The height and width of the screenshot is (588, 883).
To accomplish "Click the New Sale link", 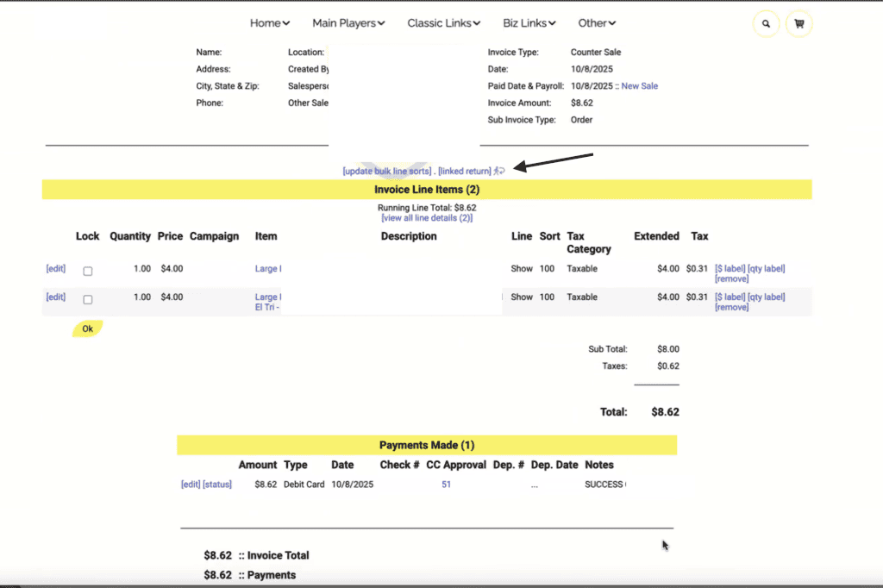I will coord(639,86).
